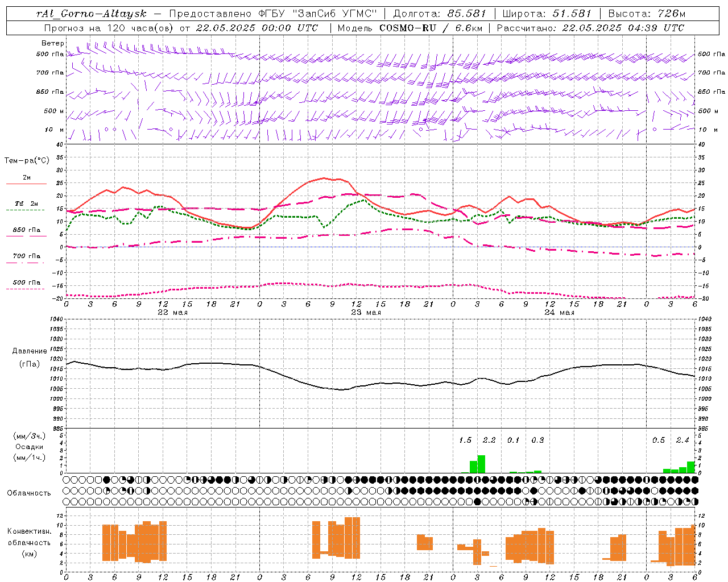Select the Долгота: 85.581 value
The height and width of the screenshot is (582, 728).
pyautogui.click(x=441, y=14)
